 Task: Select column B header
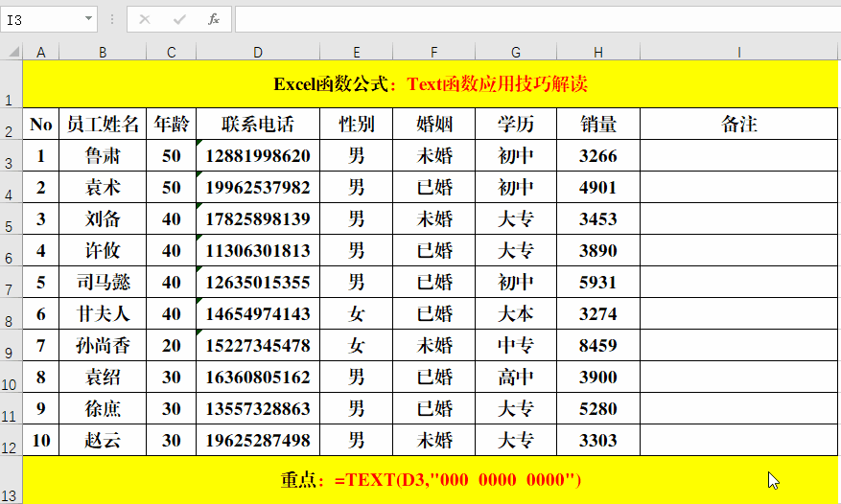(103, 52)
